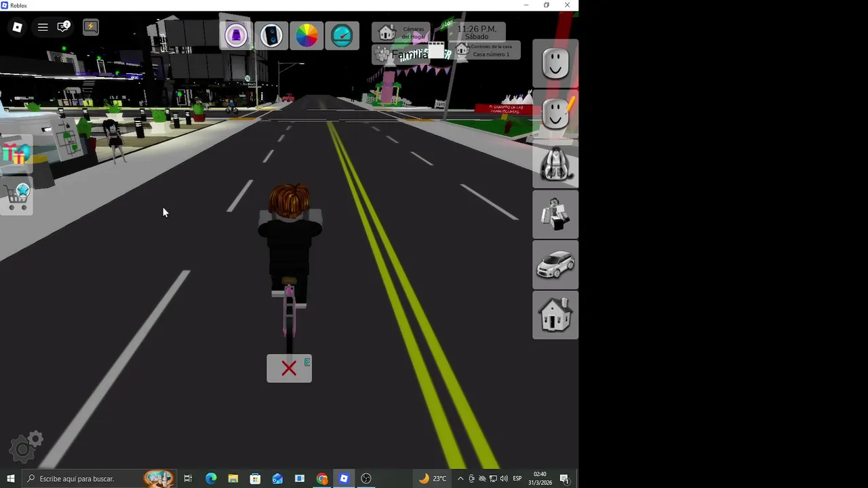868x488 pixels.
Task: Open File Explorer from the taskbar
Action: coord(233,479)
